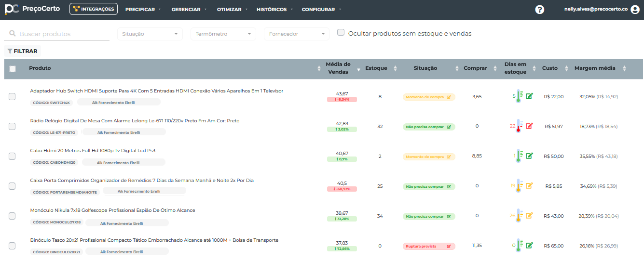Click the red edit icon for Rádio Relógio row
This screenshot has width=644, height=261.
529,126
